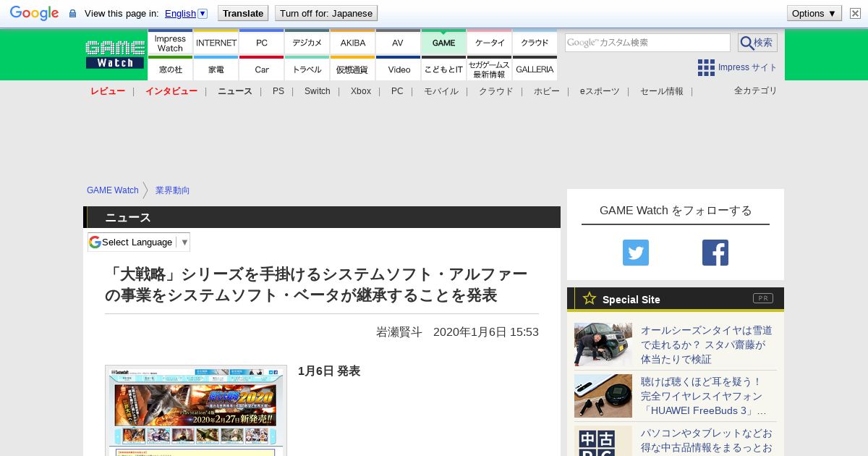This screenshot has width=868, height=456.
Task: Read HUAWEI FreeBuds 3 article link
Action: pos(704,396)
